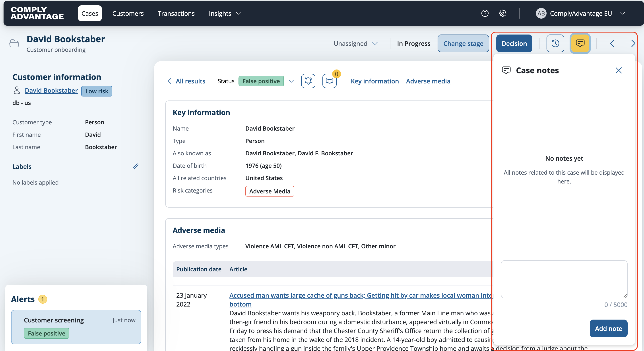644x351 pixels.
Task: Click the Case notes panel heading
Action: coord(537,70)
